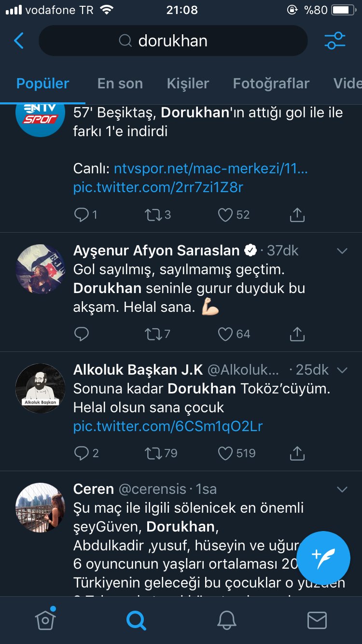
Task: Tap the dorukhan search field
Action: click(x=173, y=41)
